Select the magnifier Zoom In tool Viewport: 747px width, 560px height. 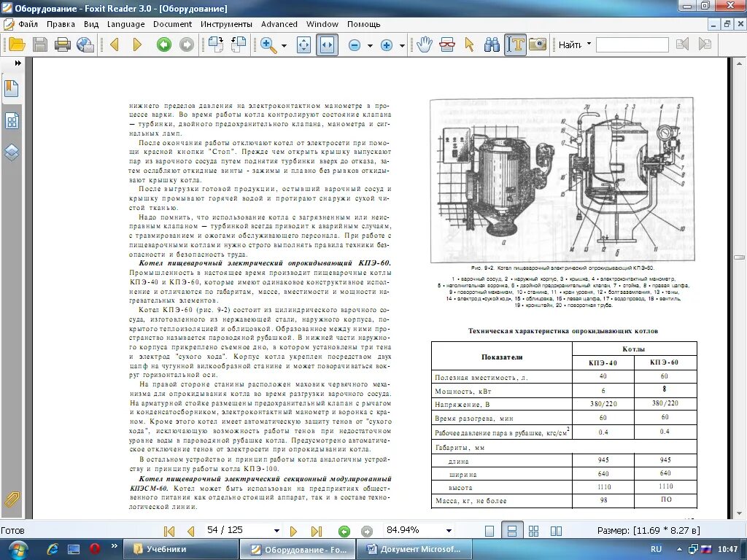(x=268, y=44)
